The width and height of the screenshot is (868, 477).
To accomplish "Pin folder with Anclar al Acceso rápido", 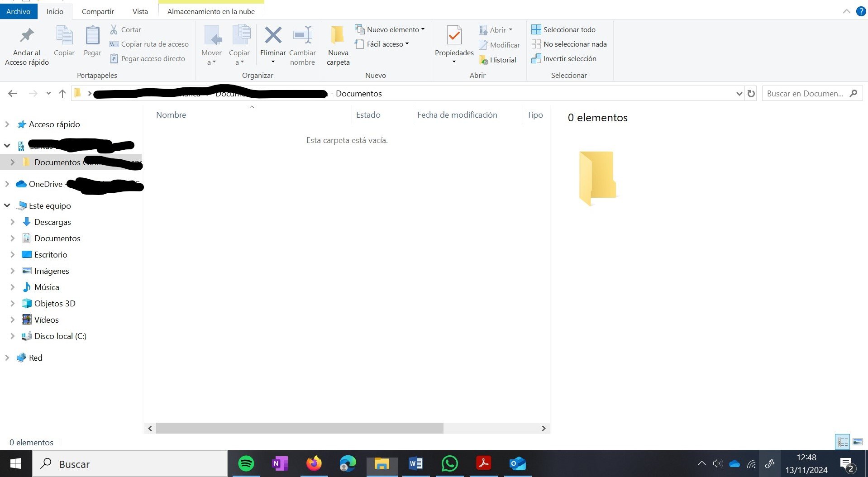I will [x=27, y=46].
